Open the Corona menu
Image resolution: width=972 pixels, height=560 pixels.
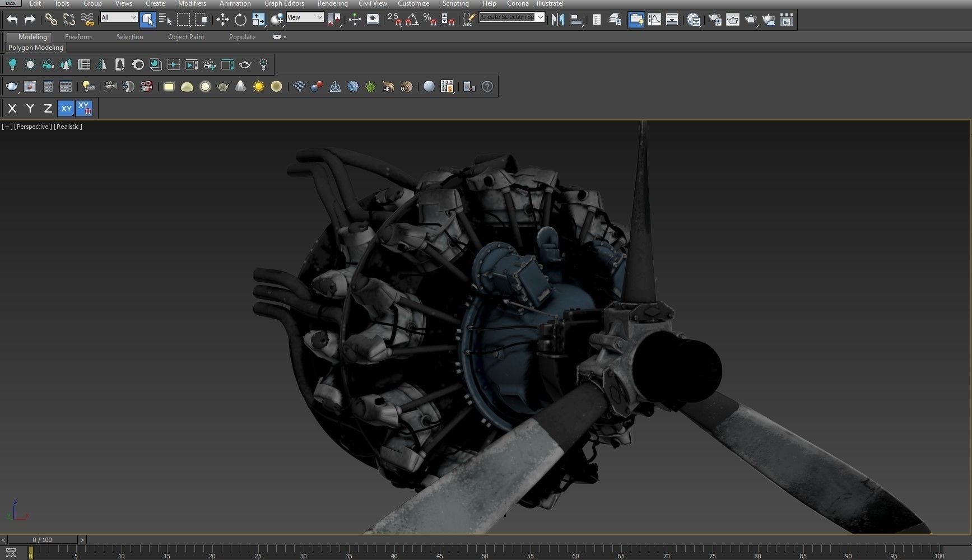518,3
